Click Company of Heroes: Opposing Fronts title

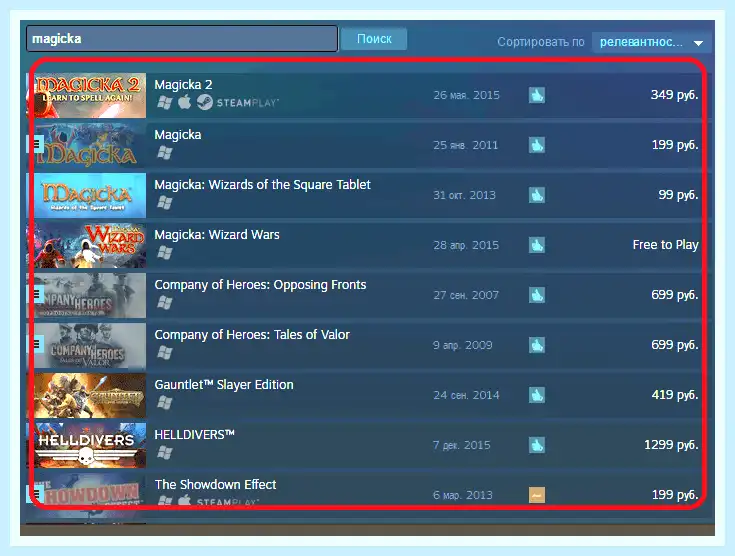(x=260, y=285)
